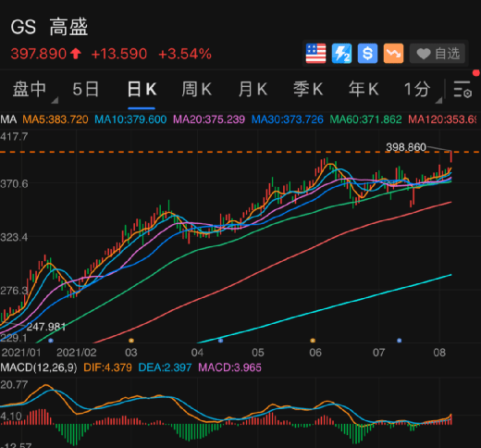Click the red notification dot

(476, 73)
